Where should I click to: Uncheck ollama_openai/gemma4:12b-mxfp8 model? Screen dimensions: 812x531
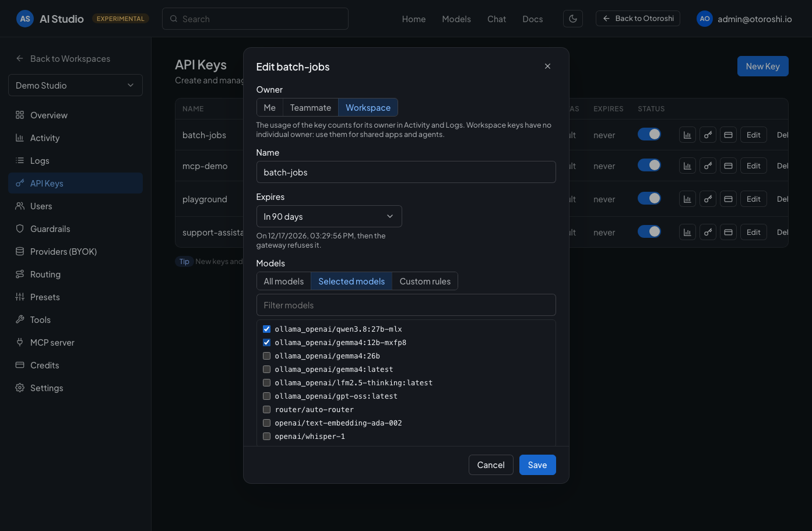pos(266,342)
